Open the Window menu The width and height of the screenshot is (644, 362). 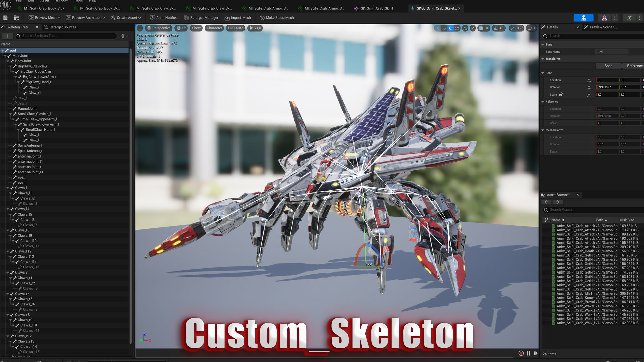(61, 1)
